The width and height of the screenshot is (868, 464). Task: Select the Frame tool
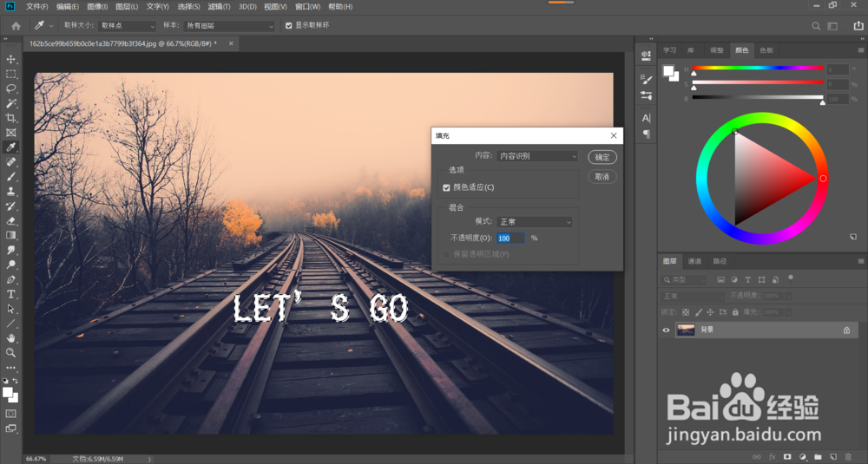pyautogui.click(x=10, y=133)
